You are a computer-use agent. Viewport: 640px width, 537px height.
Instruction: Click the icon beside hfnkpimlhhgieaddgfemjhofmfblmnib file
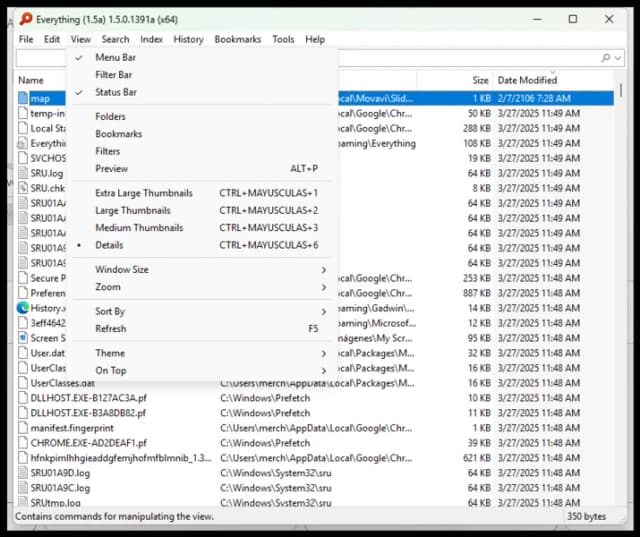click(23, 458)
